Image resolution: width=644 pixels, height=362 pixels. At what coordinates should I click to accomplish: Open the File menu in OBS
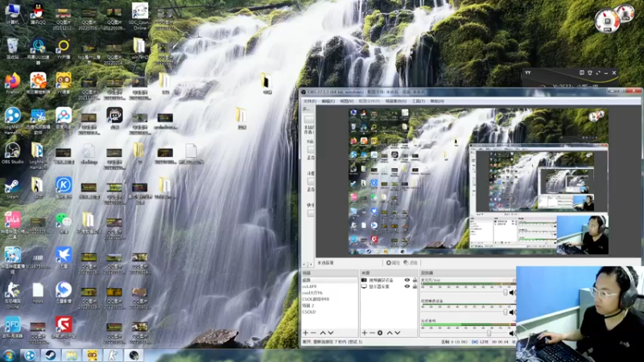click(x=310, y=101)
